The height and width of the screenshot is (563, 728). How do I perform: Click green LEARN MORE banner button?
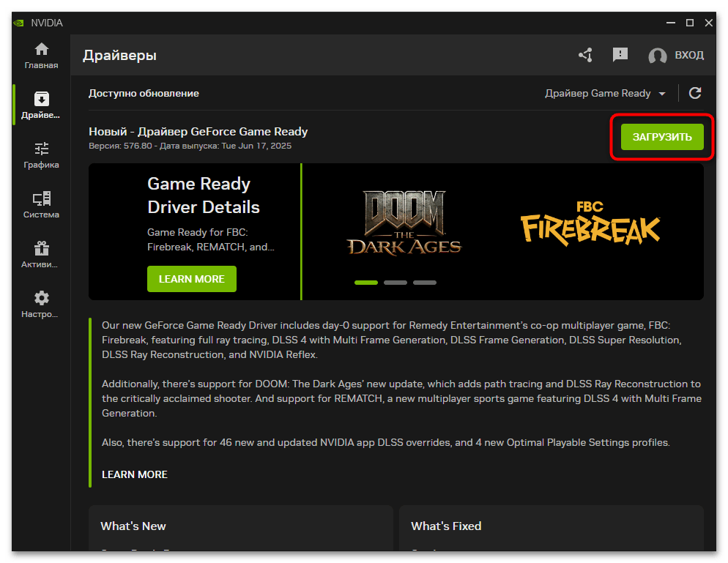click(192, 279)
